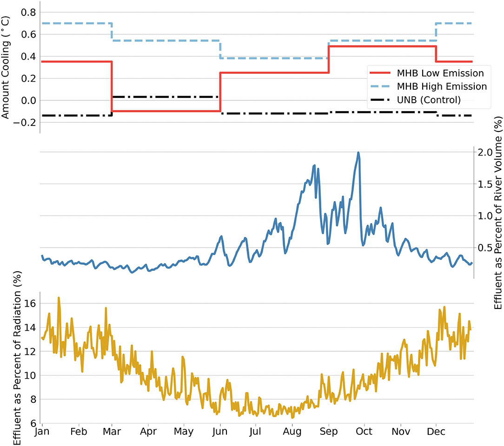The height and width of the screenshot is (446, 504).
Task: Click the 10 tick on radiation axis
Action: (30, 375)
